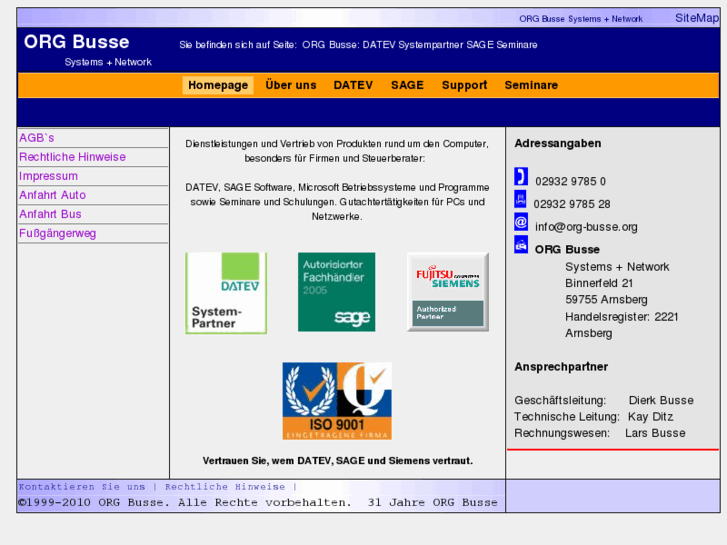Screen dimensions: 727x545
Task: Click the Adressangaben heading
Action: click(558, 143)
